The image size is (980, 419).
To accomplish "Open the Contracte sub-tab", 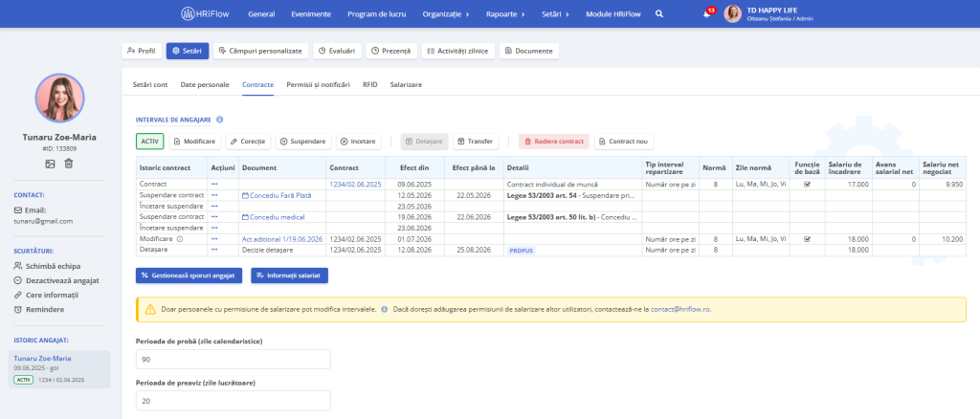I will (x=258, y=84).
